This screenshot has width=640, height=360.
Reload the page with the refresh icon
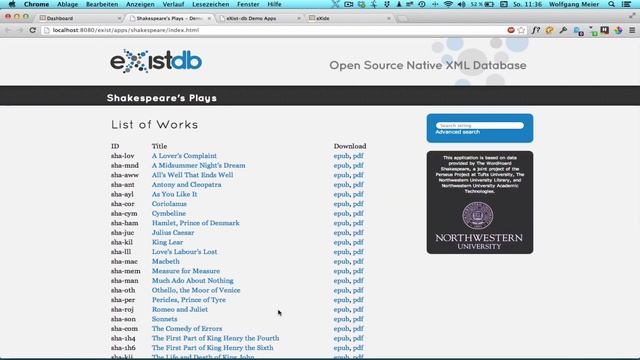point(33,30)
